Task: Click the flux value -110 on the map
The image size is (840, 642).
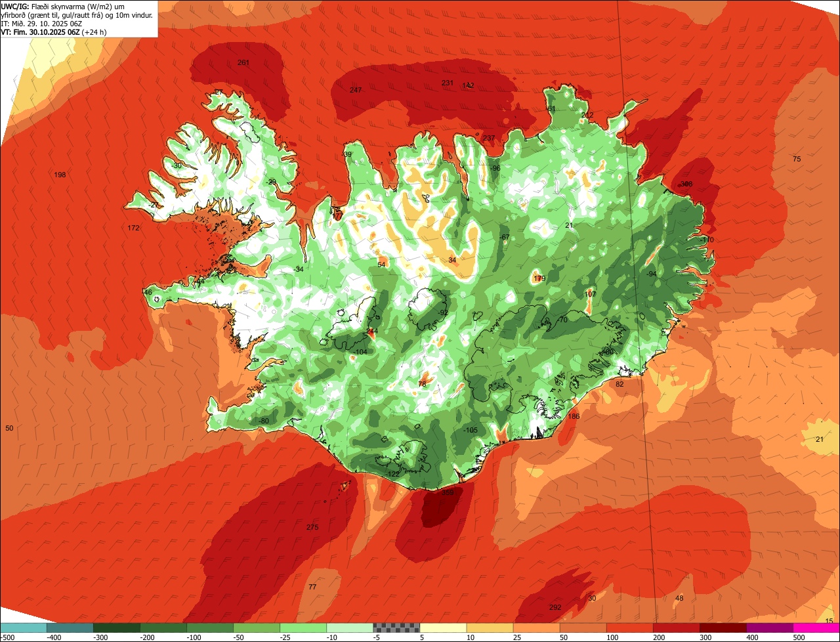Action: (x=706, y=240)
